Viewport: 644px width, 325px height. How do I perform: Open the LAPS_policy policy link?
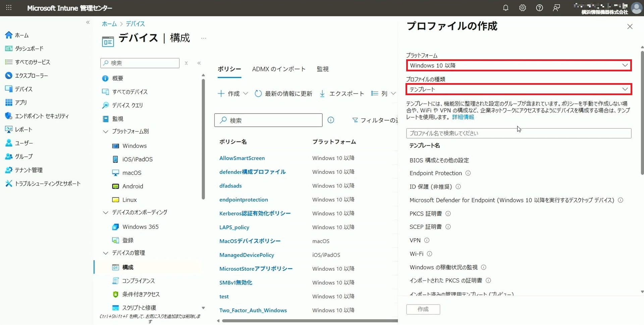[x=234, y=227]
